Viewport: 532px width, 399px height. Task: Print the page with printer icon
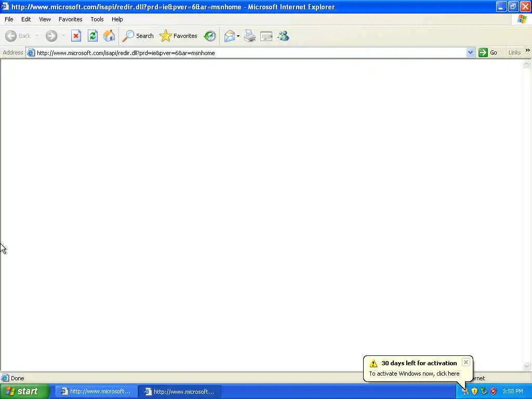(250, 36)
